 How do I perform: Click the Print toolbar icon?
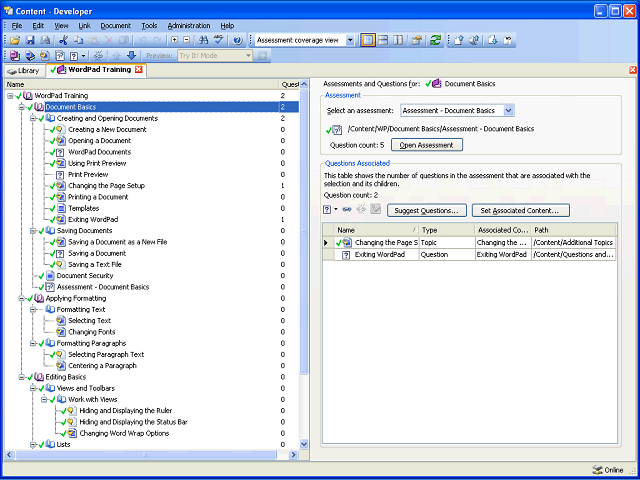44,40
